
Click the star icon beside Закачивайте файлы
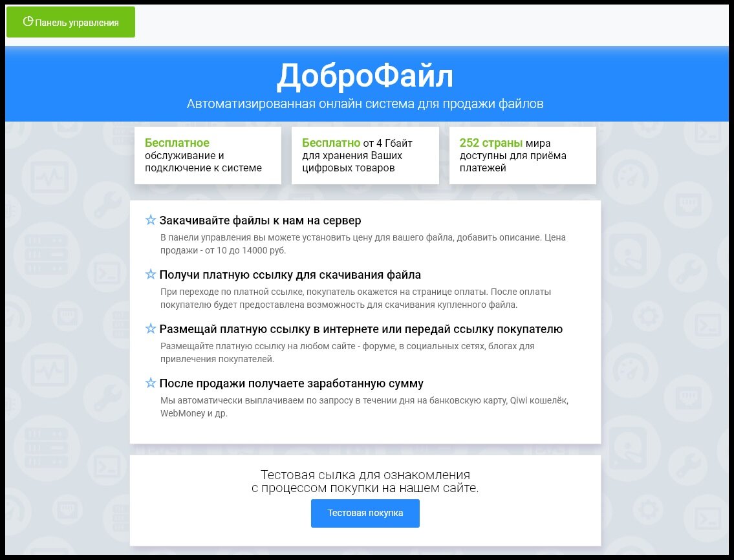[150, 220]
